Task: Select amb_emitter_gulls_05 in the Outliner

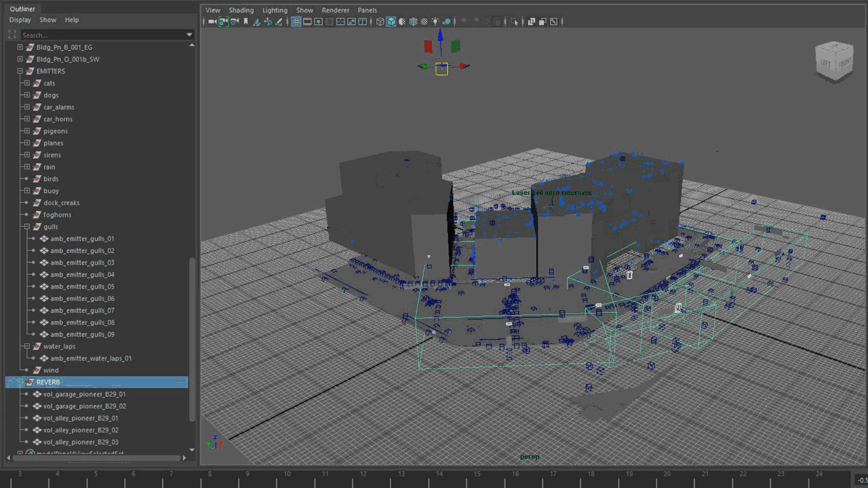Action: pyautogui.click(x=82, y=286)
